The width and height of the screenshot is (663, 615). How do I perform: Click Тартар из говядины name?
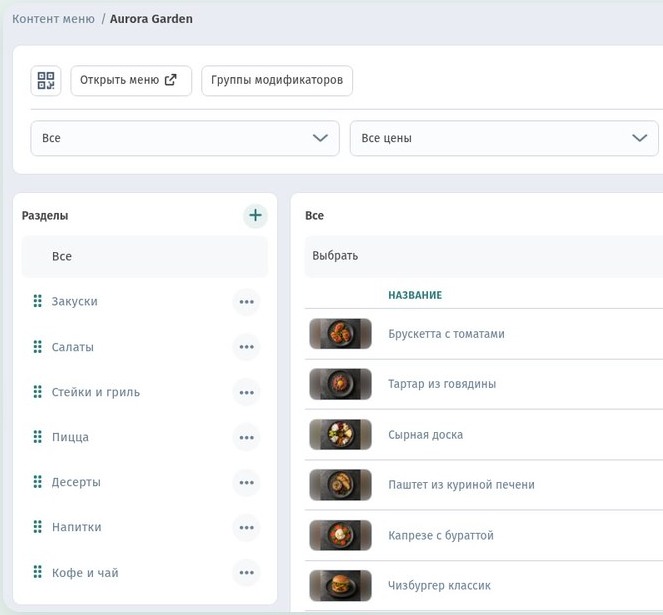pos(442,384)
